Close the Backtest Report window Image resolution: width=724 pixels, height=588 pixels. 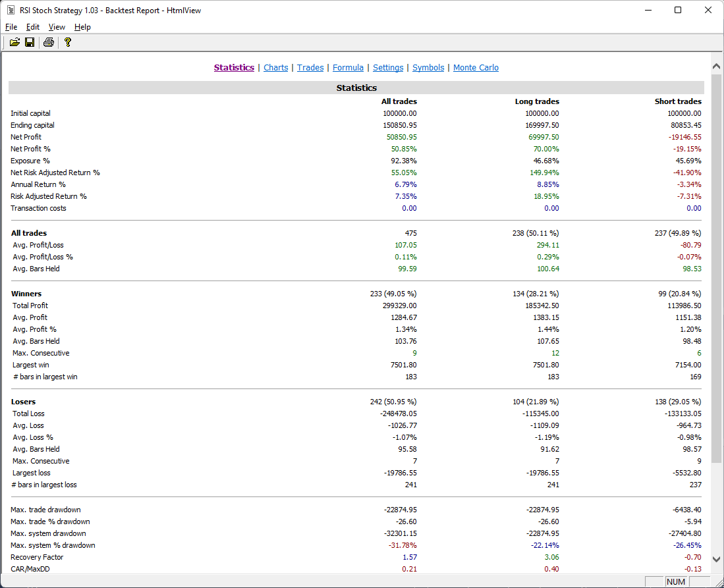708,10
